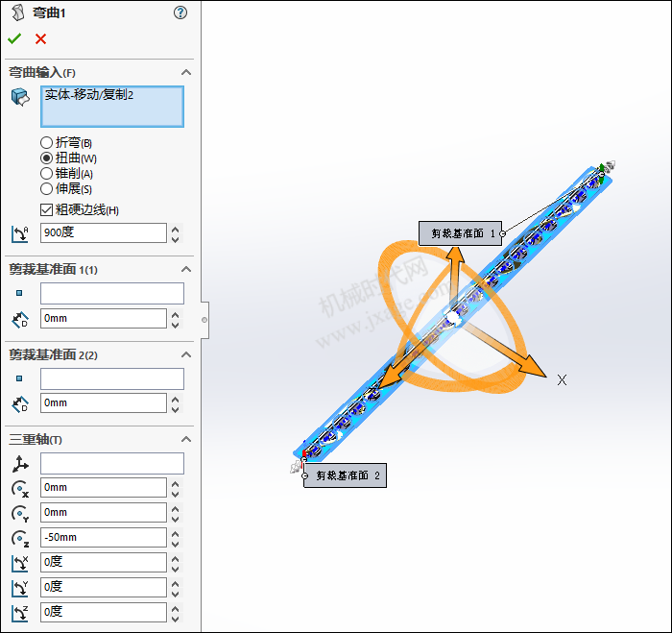The image size is (672, 633).
Task: Click the X rotation origin icon
Action: tap(20, 489)
